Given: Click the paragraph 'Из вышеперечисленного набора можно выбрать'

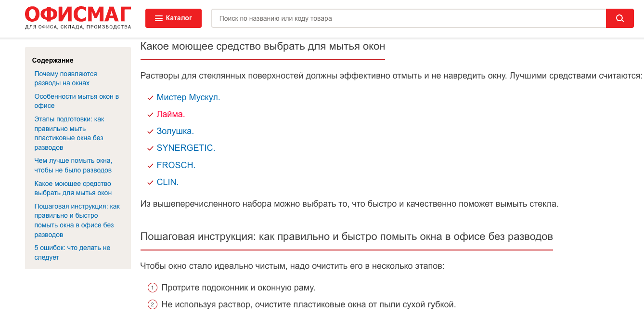Looking at the screenshot, I should pos(349,204).
